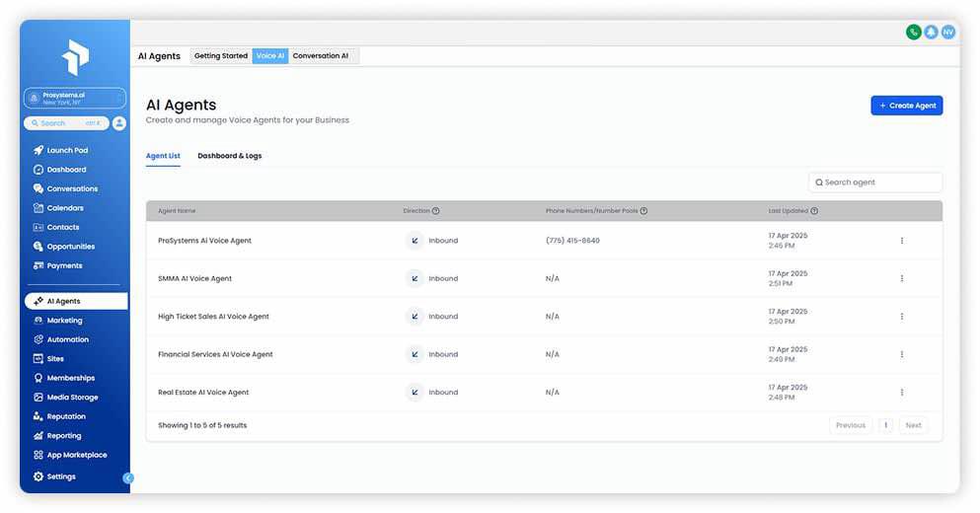Click "Showing 1 to 5 of 5 results" text

click(x=202, y=425)
